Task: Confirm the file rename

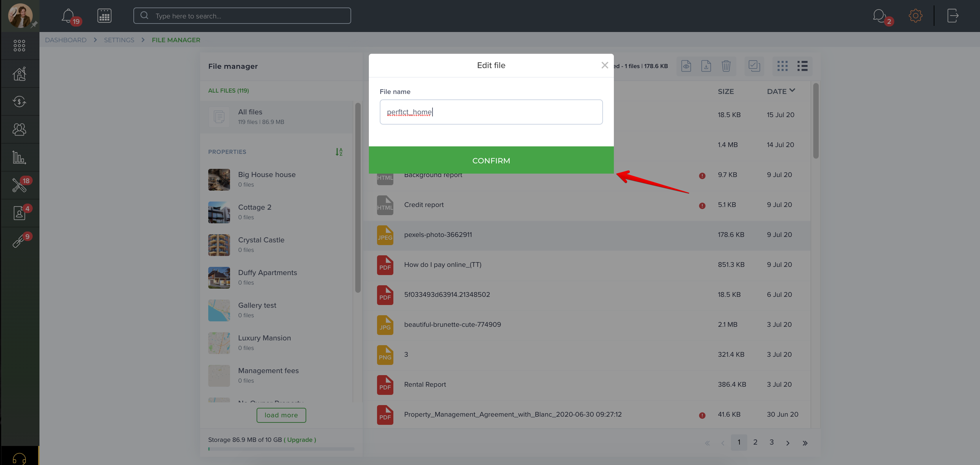Action: pos(491,160)
